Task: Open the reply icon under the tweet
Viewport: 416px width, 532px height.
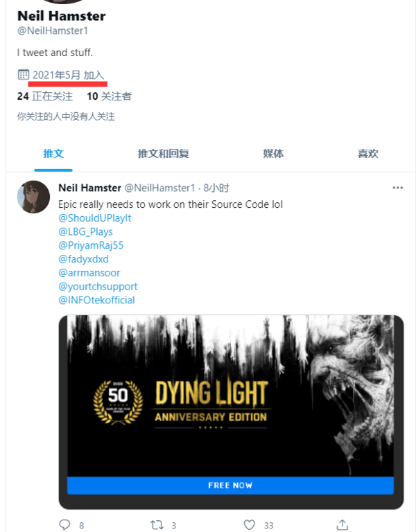Action: (x=65, y=524)
